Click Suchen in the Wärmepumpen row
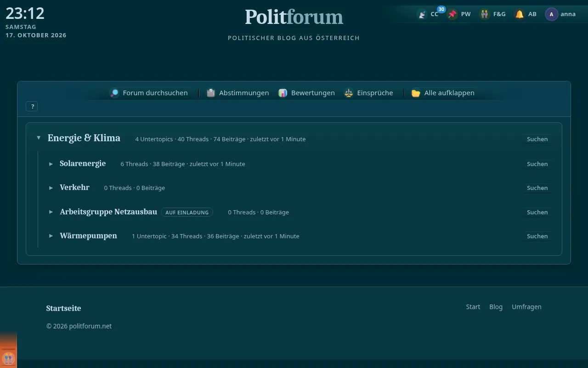 [537, 236]
